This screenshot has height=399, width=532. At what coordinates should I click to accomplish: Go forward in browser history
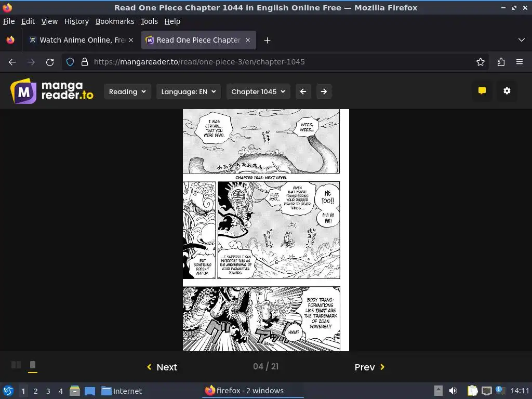pos(31,62)
